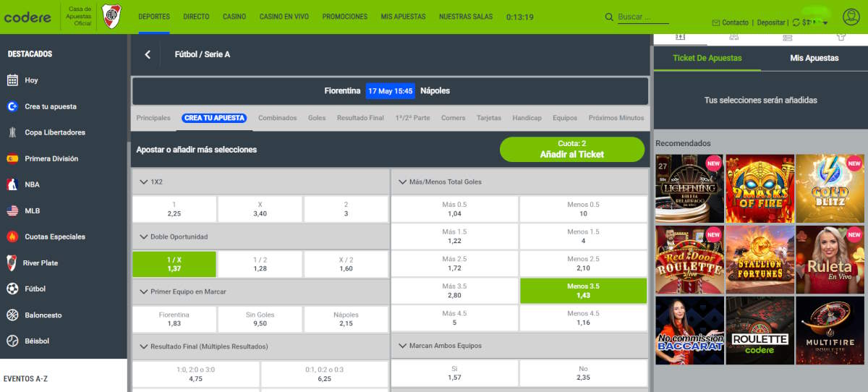This screenshot has height=392, width=868.
Task: Click the Codere logo
Action: (27, 17)
